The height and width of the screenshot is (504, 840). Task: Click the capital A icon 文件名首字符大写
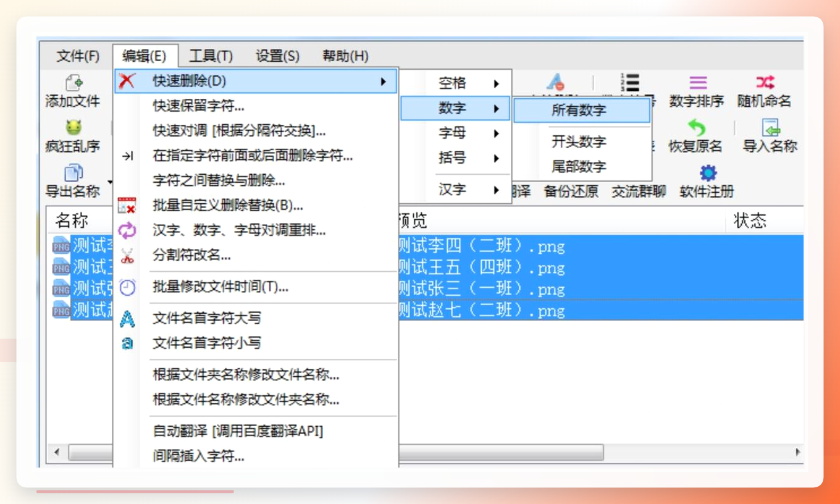pyautogui.click(x=127, y=319)
